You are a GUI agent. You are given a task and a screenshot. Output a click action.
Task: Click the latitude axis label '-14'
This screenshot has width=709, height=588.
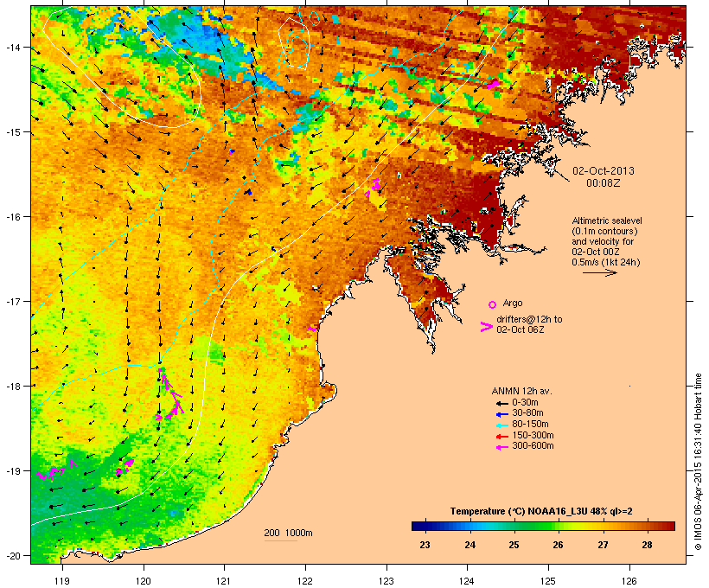coord(13,48)
